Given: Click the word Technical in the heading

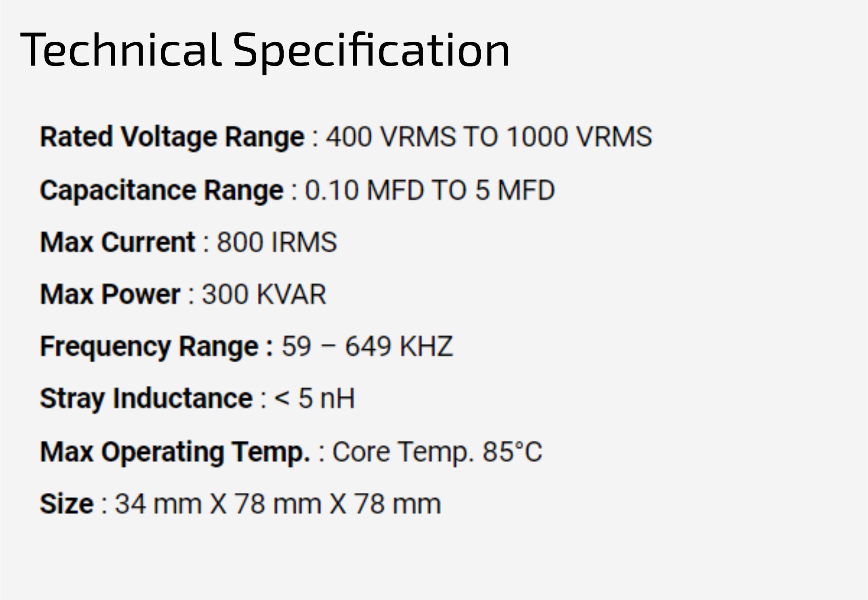Looking at the screenshot, I should point(121,49).
